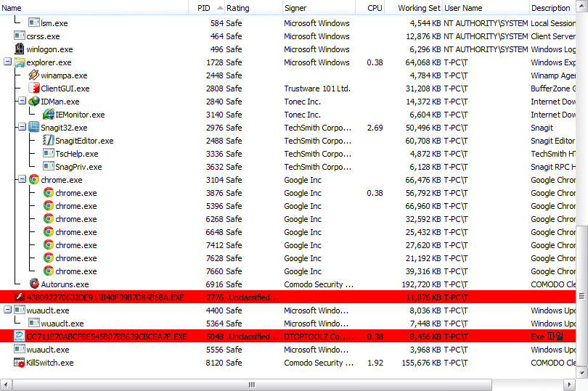Screen dimensions: 588x391
Task: Click the horizontal scrollbar right arrow
Action: tap(570, 384)
